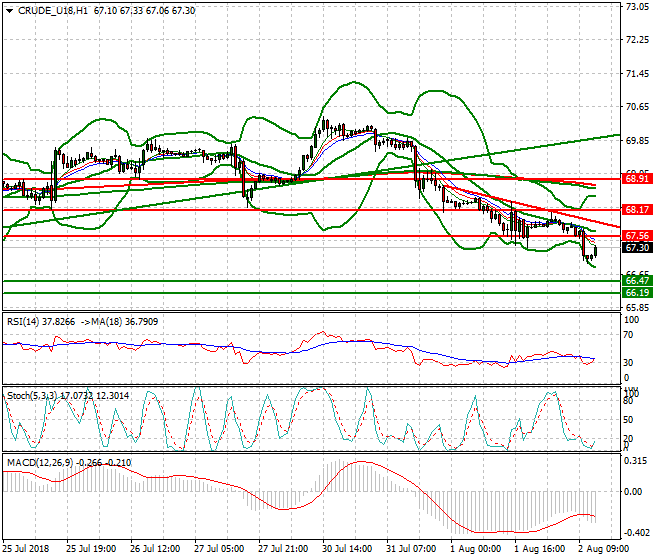Click the 73.05 top price scale value
Viewport: 660px width, 560px height.
click(637, 7)
